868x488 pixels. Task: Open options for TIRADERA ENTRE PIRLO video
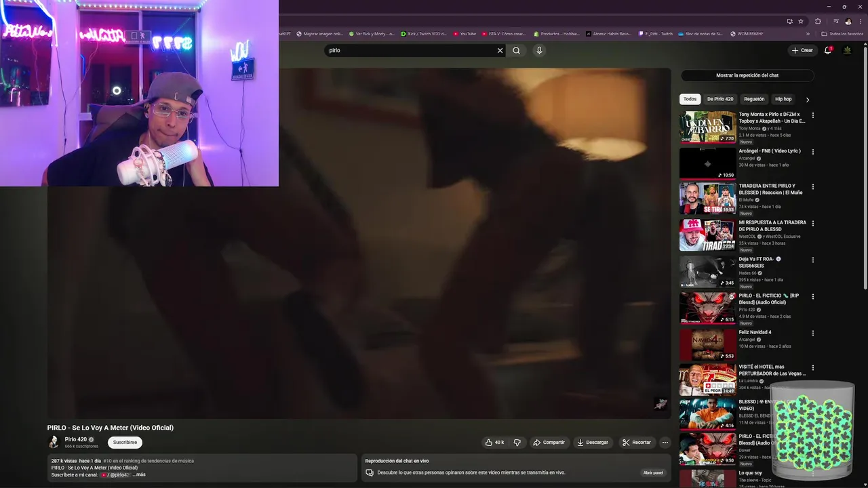(812, 186)
